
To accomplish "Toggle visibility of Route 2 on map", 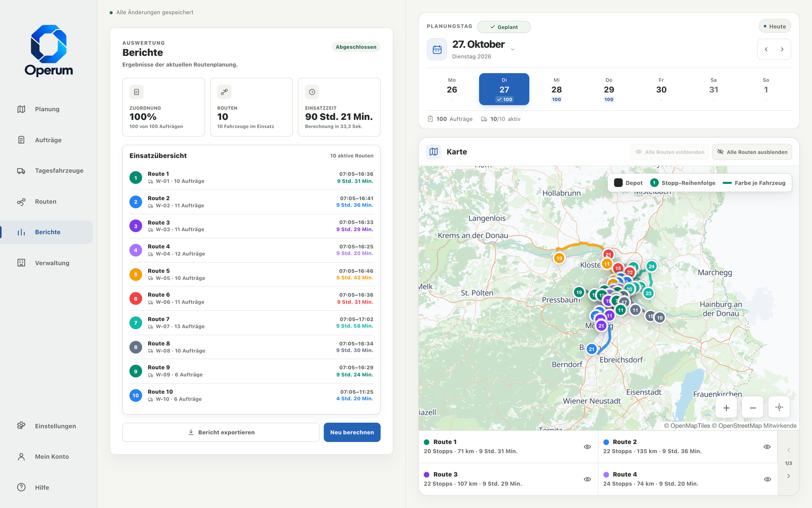I will [x=767, y=447].
